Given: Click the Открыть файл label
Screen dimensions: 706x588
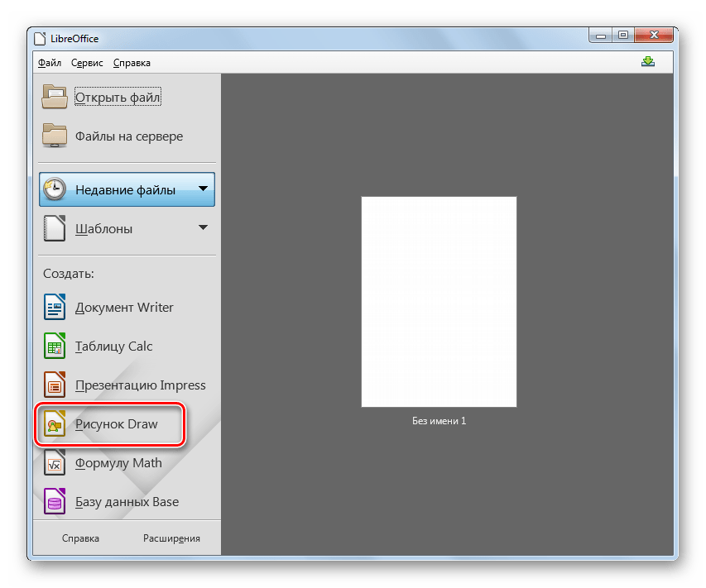Looking at the screenshot, I should click(118, 98).
